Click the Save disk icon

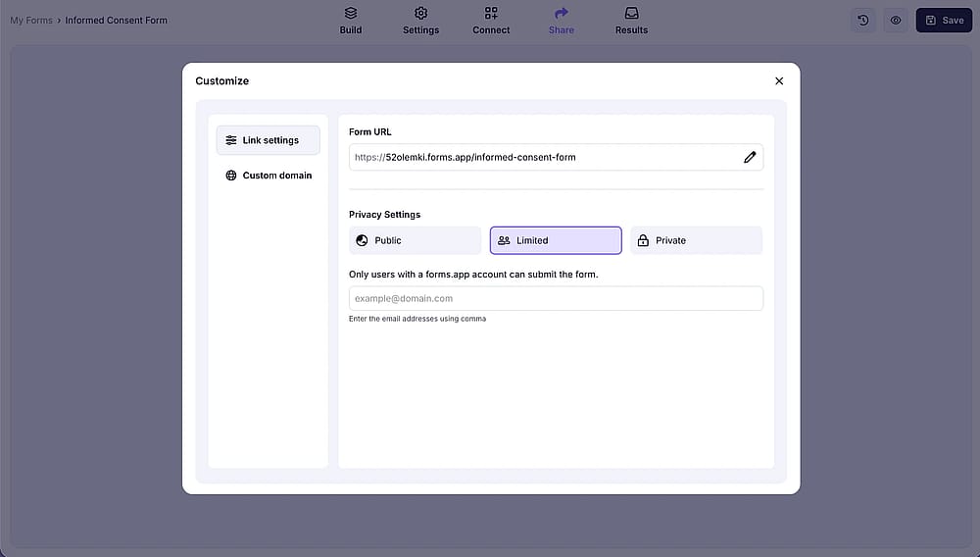931,20
